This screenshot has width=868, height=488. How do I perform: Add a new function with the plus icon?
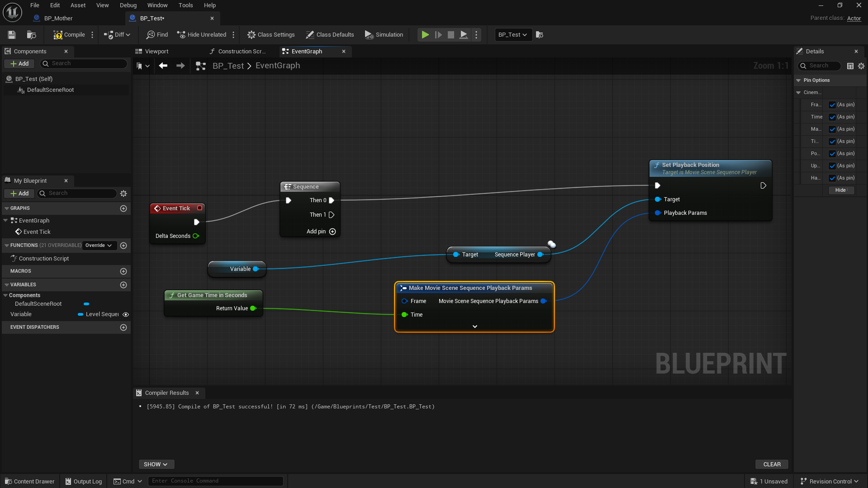click(123, 246)
